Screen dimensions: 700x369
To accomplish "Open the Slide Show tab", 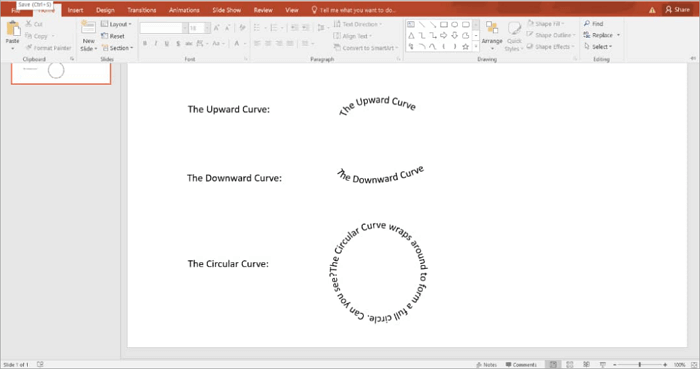I will (227, 10).
